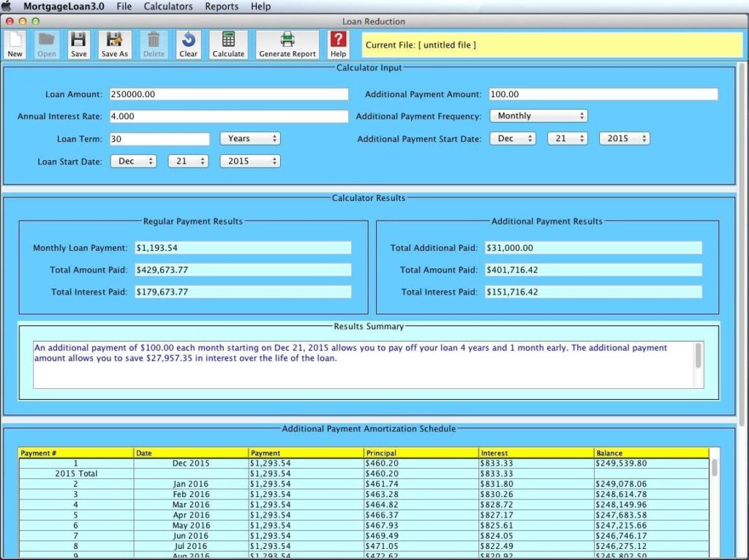Click the Current File untitled file banner

(552, 45)
